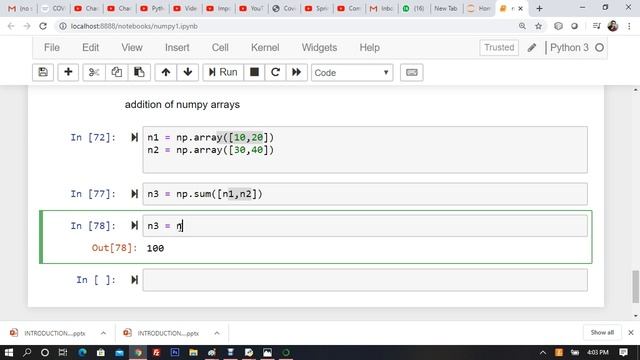This screenshot has height=360, width=640.
Task: Click Show all downloads
Action: (602, 333)
